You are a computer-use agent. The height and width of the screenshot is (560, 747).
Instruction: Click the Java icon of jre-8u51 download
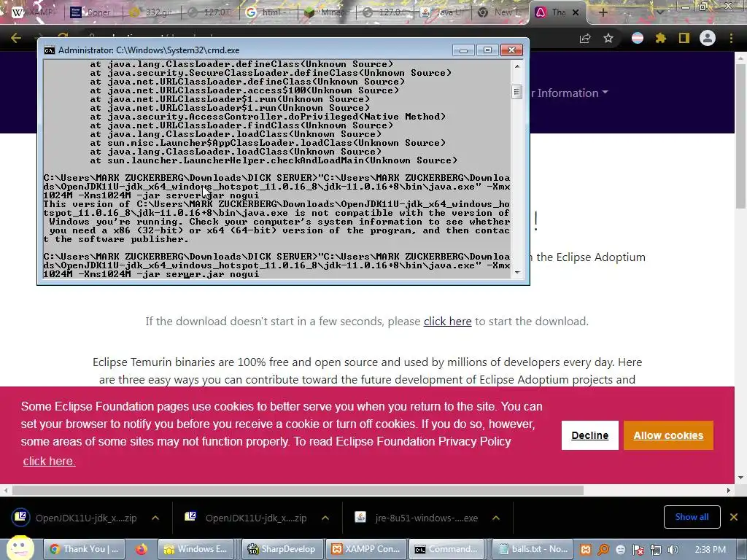360,517
